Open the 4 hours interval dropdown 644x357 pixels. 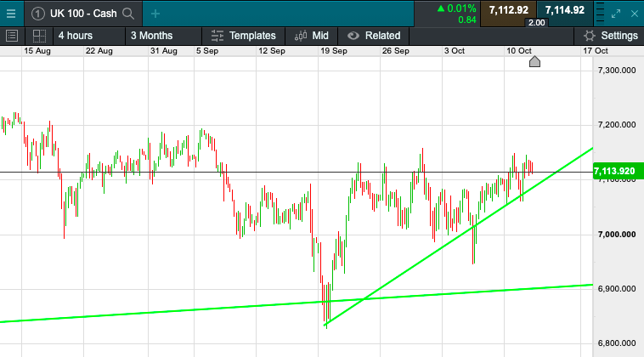[75, 36]
